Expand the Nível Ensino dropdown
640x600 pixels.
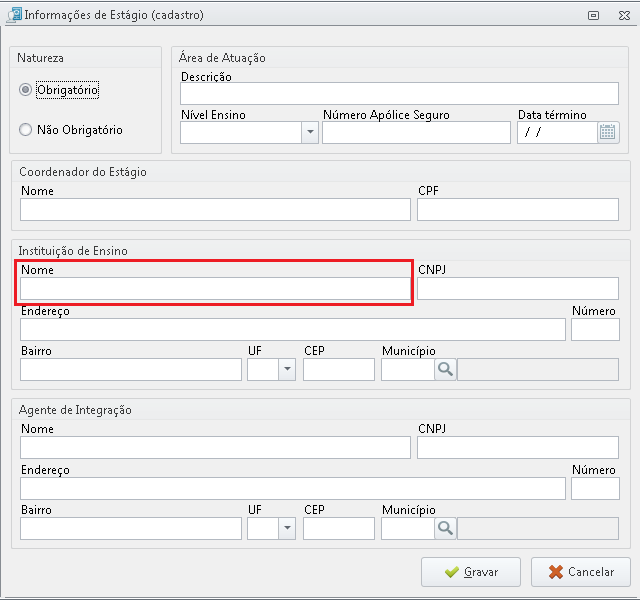(x=310, y=132)
